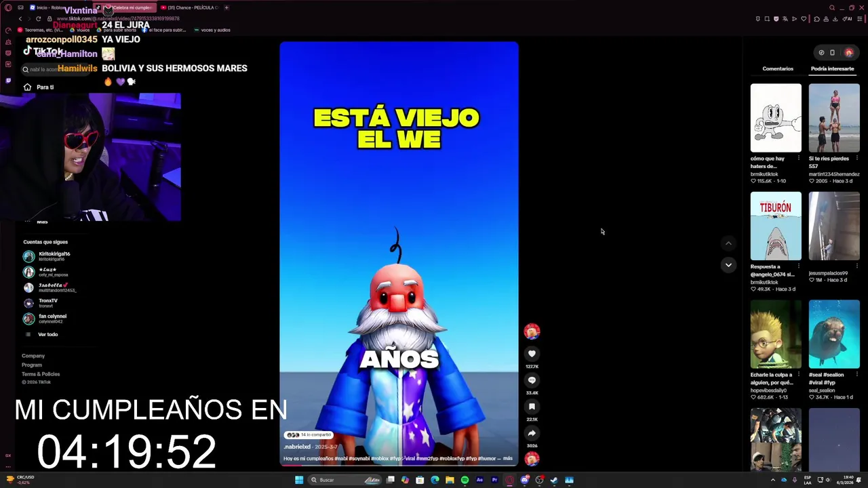
Task: Open the Aria AI icon in browser toolbar
Action: [x=847, y=19]
